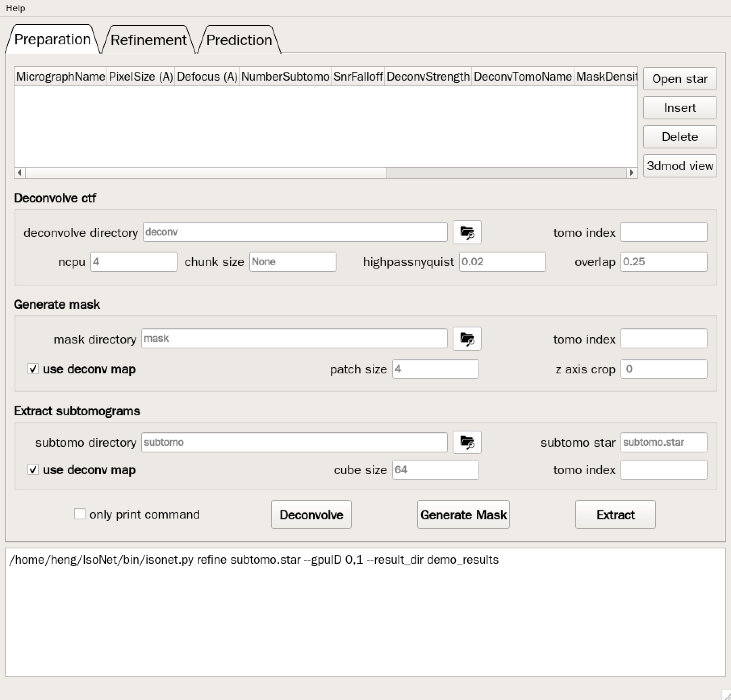The height and width of the screenshot is (700, 731).
Task: Uncheck use deconv map under Generate mask
Action: click(33, 369)
